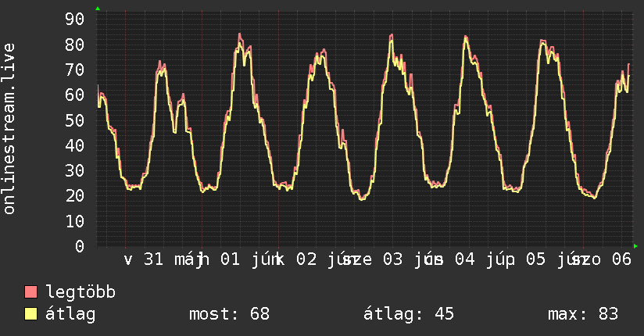Click the onlinestream.live vertical axis title
Image resolution: width=644 pixels, height=336 pixels.
9,129
